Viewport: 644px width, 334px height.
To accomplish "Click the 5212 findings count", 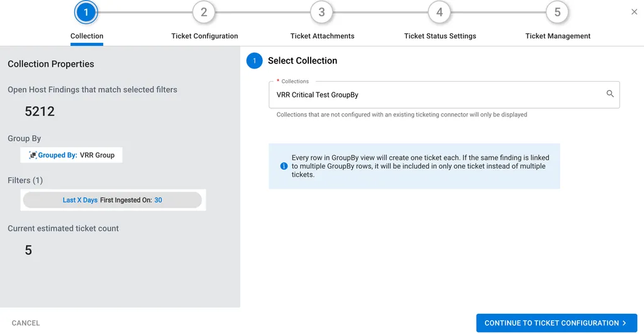I will pyautogui.click(x=40, y=111).
